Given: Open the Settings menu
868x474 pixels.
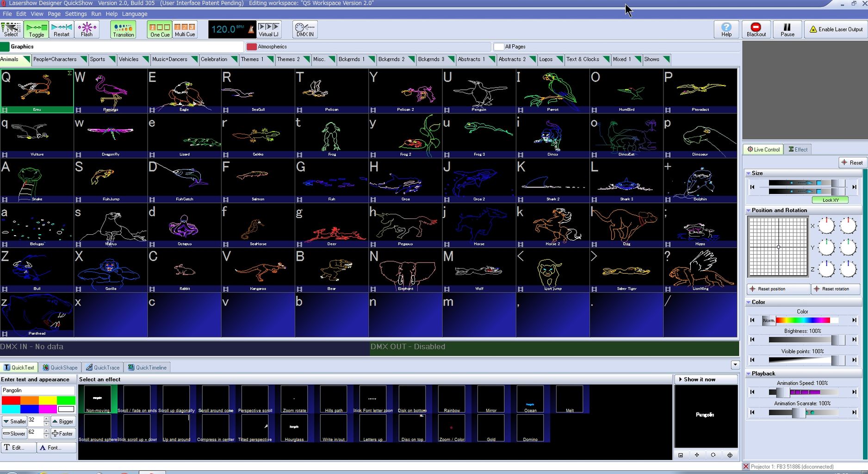Looking at the screenshot, I should (x=76, y=14).
